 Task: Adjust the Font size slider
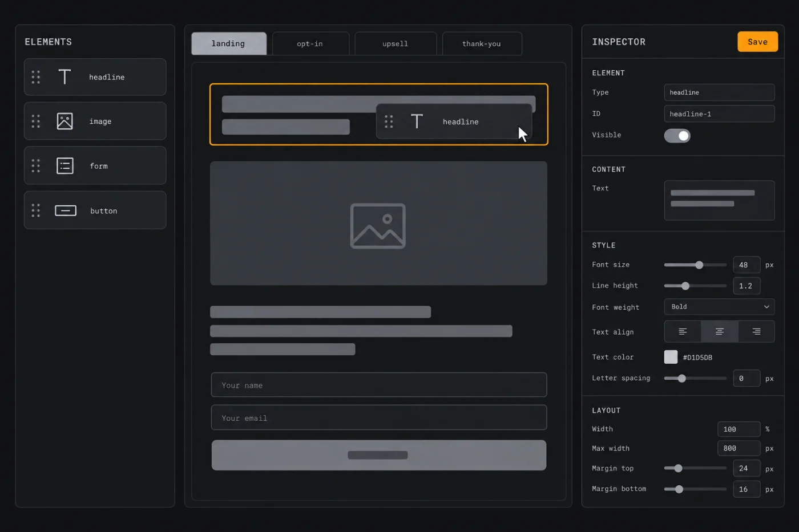[x=695, y=265]
